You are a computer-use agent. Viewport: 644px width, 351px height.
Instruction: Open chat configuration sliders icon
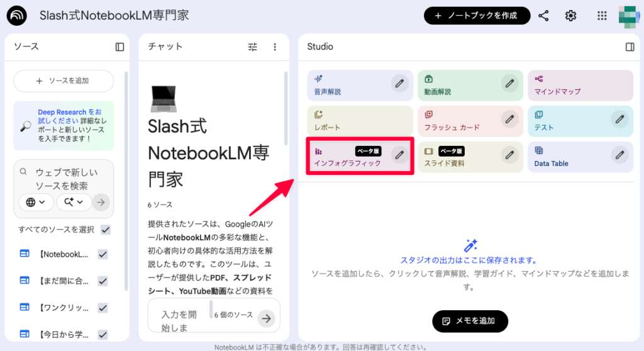(253, 47)
